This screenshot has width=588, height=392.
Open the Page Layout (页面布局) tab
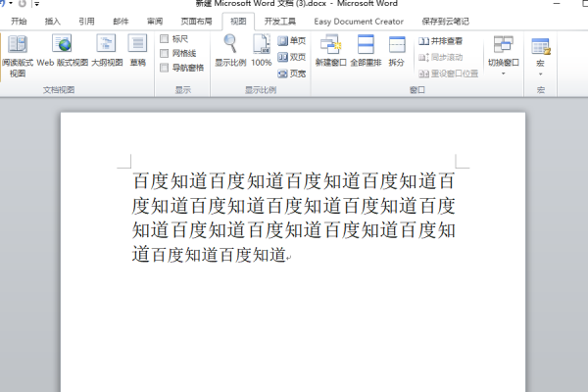196,22
